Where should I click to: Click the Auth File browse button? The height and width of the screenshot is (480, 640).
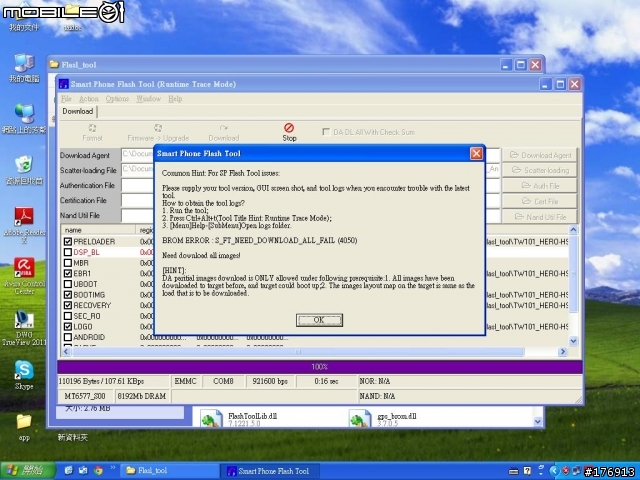(x=540, y=186)
